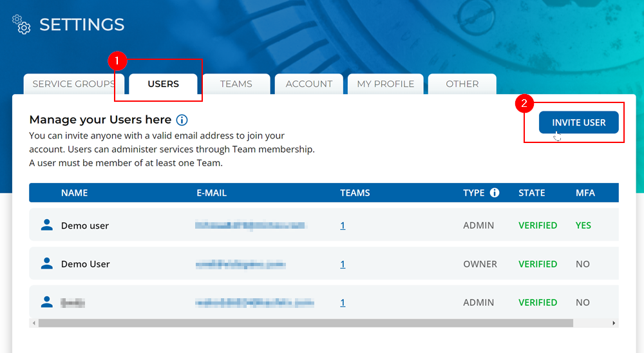
Task: Open teams link for first Demo user
Action: point(343,225)
